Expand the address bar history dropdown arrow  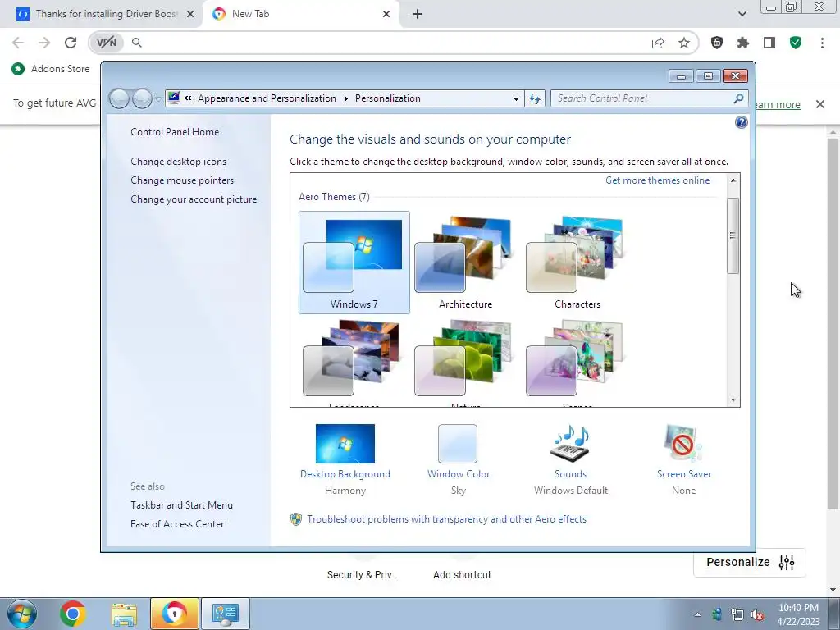pyautogui.click(x=516, y=98)
